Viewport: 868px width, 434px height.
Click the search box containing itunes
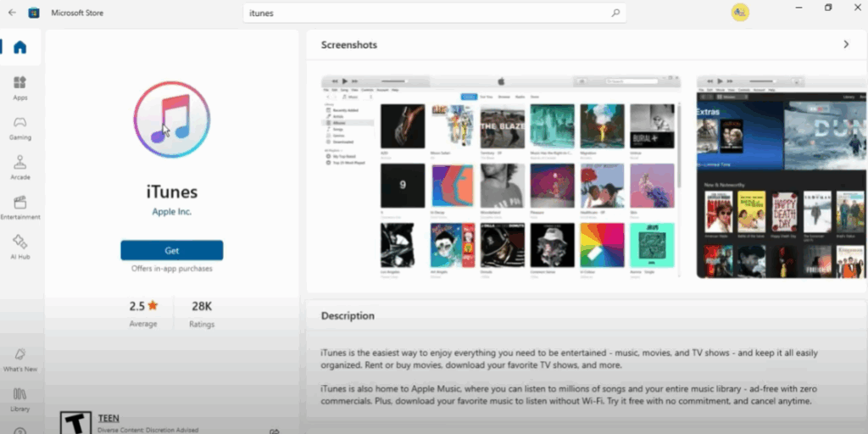435,13
